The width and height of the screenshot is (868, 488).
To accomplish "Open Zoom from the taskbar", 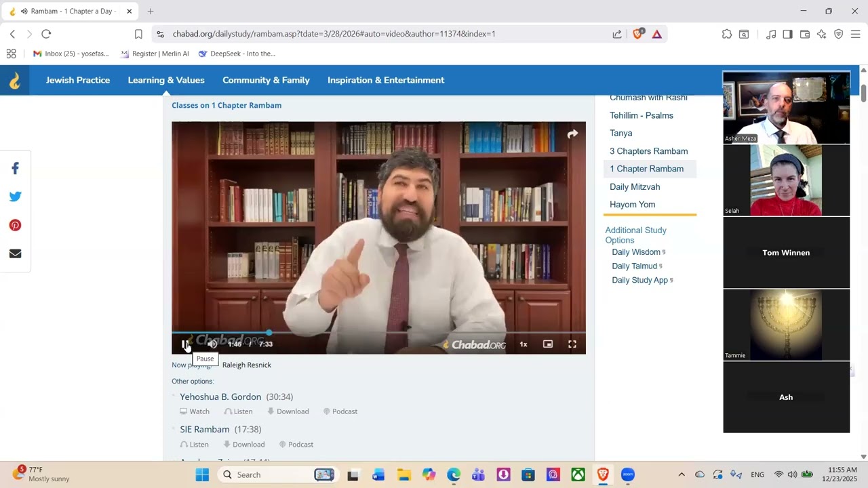I will (628, 475).
